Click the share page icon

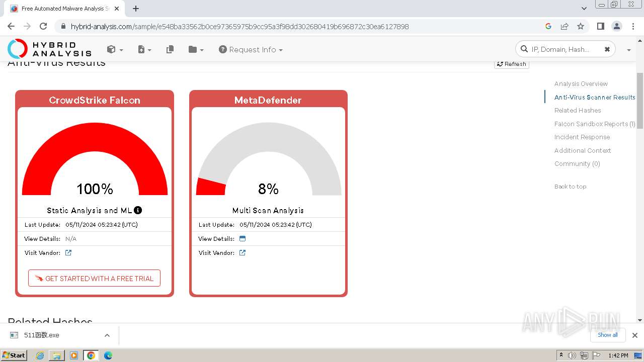pyautogui.click(x=565, y=26)
